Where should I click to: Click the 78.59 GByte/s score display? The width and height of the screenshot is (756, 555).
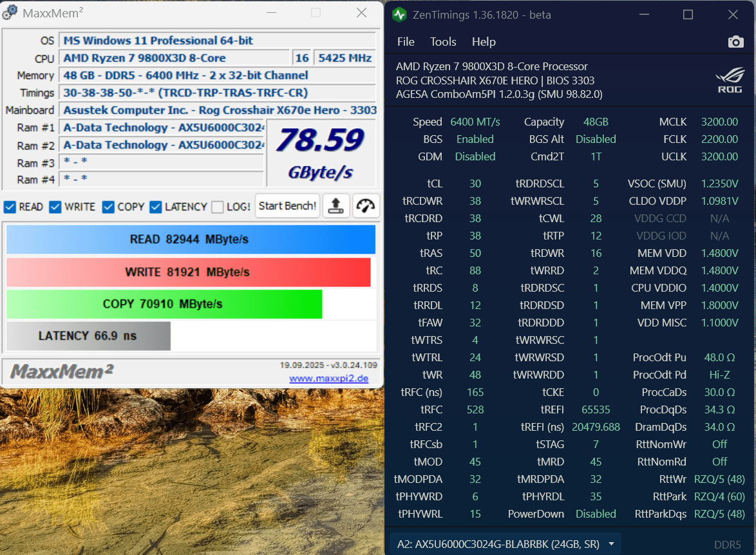tap(321, 153)
